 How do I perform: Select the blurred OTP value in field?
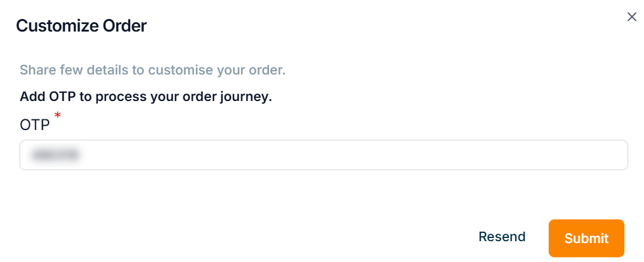[57, 155]
